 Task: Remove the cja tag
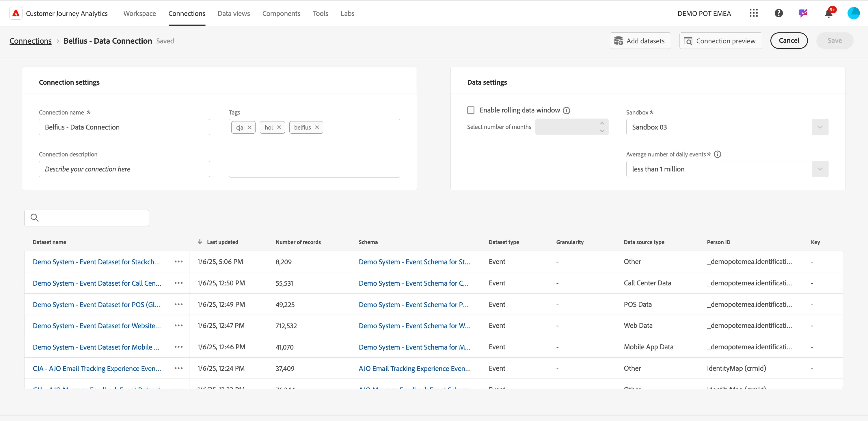click(249, 127)
